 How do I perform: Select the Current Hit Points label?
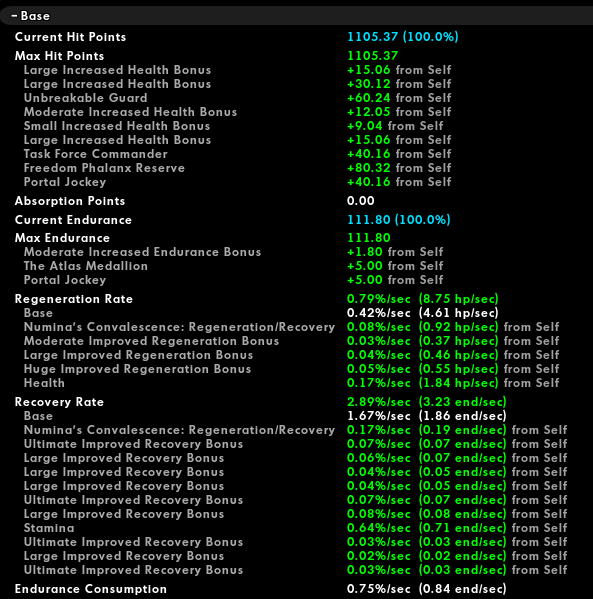[x=70, y=37]
